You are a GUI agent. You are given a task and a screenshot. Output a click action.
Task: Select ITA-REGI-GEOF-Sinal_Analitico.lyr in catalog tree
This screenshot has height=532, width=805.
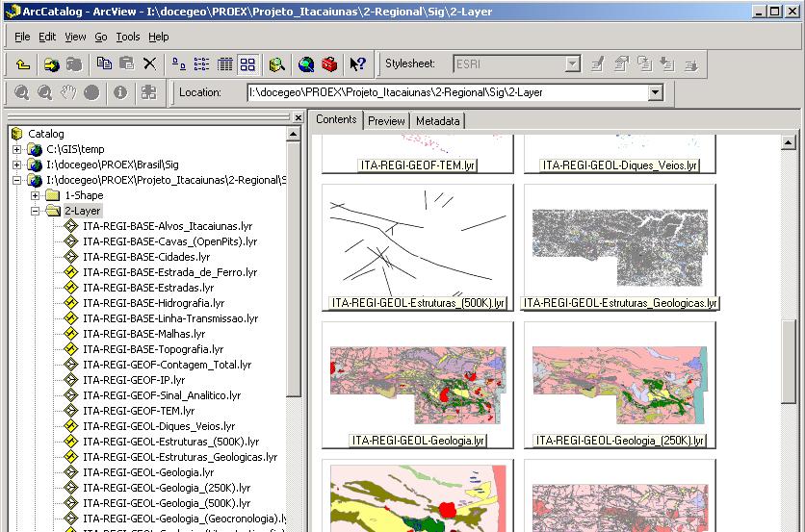pos(162,395)
